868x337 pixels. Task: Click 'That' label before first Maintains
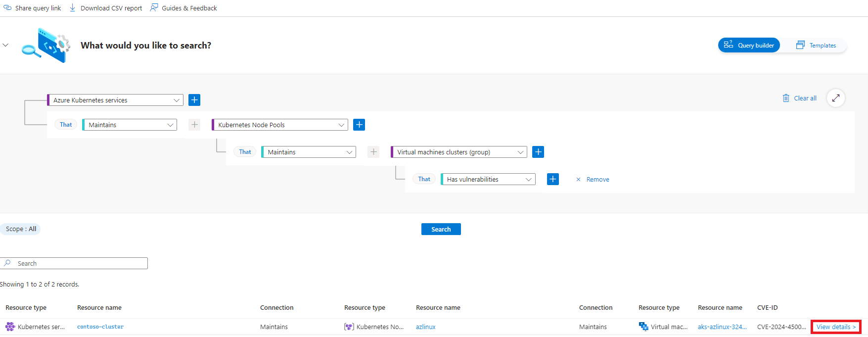click(x=66, y=125)
